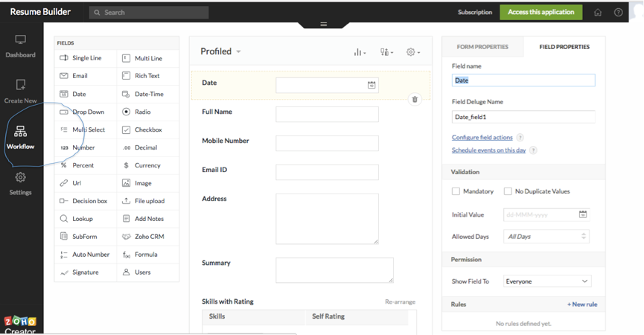Open Settings from the left sidebar
This screenshot has height=335, width=644.
click(20, 184)
